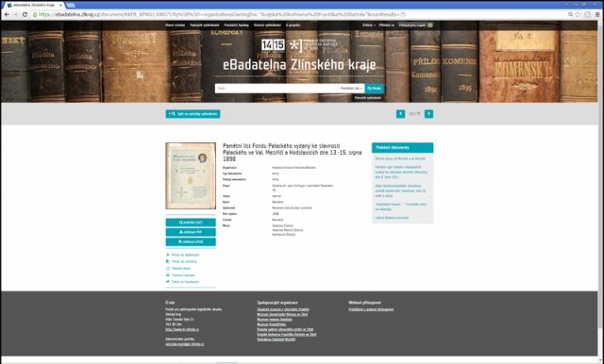
Task: Click 'Zpět na výsledky vyhledávání' button
Action: (193, 114)
